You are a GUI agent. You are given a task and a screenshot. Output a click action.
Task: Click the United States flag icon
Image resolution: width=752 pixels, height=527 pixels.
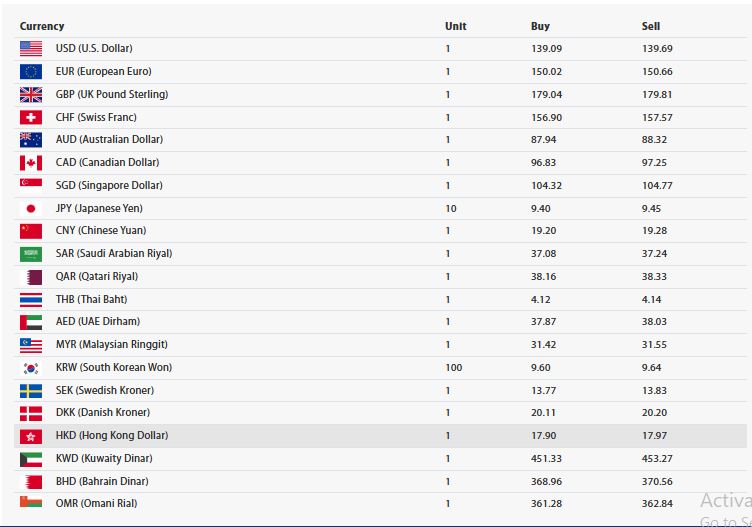(31, 48)
